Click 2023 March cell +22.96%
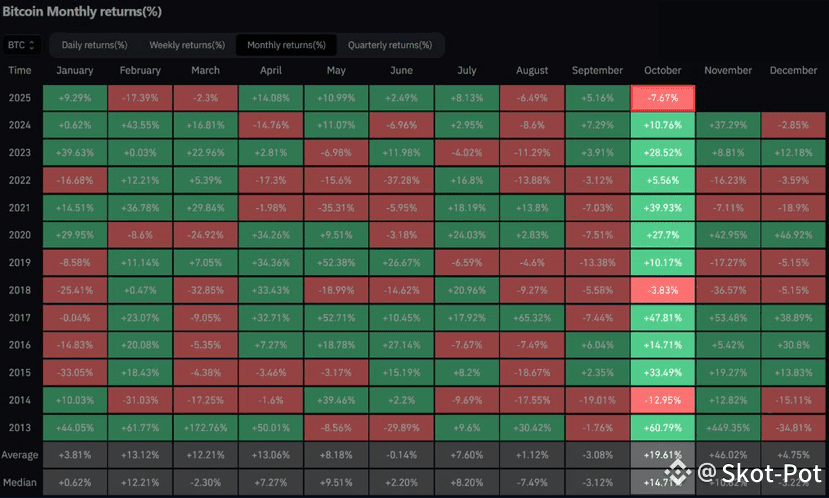The width and height of the screenshot is (829, 498). click(205, 153)
